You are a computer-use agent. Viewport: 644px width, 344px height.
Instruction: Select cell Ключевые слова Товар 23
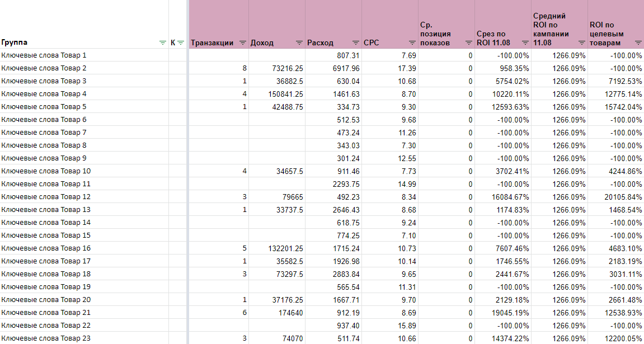coord(84,338)
